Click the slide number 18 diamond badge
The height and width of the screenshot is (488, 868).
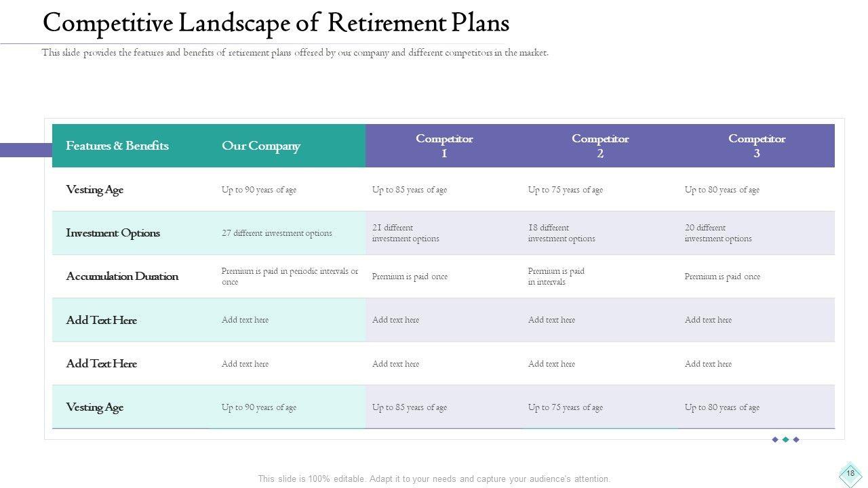pyautogui.click(x=850, y=474)
